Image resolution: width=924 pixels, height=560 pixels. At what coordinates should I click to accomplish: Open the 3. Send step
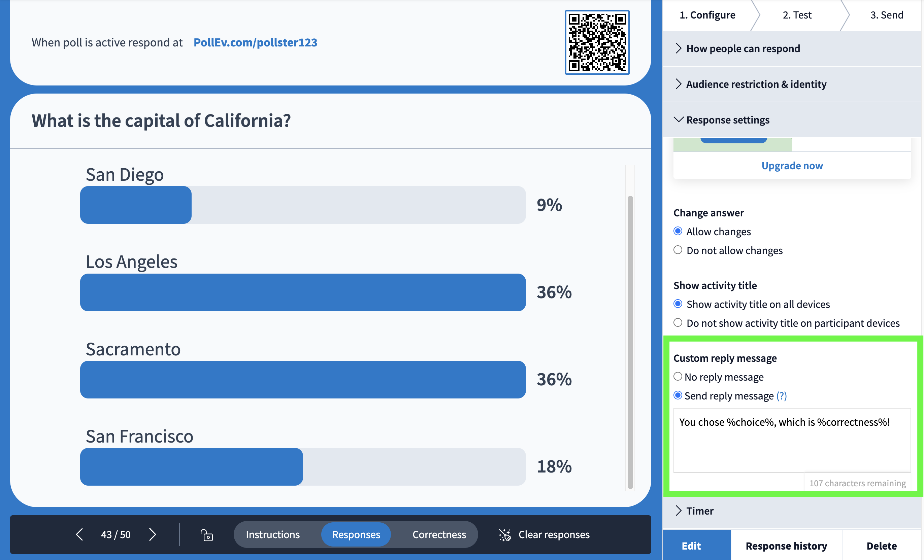(887, 15)
